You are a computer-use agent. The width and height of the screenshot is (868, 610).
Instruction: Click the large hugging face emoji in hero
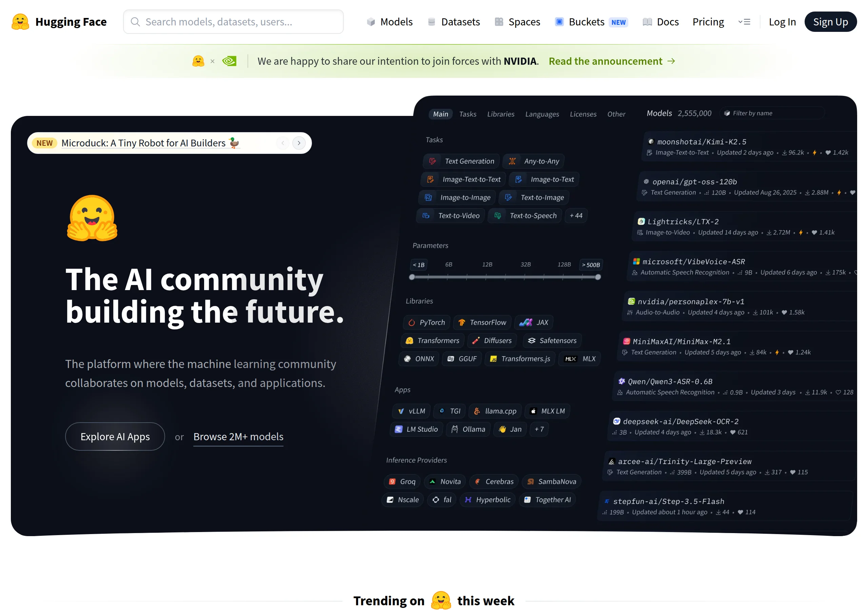click(x=92, y=218)
